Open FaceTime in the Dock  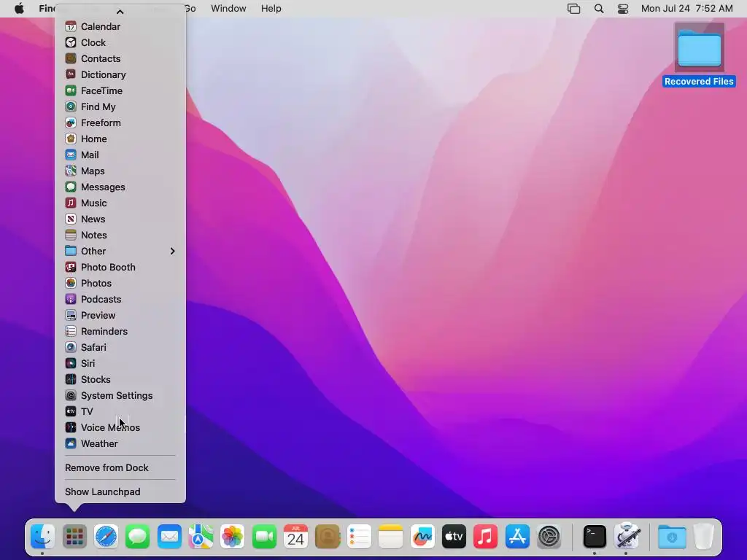coord(264,537)
